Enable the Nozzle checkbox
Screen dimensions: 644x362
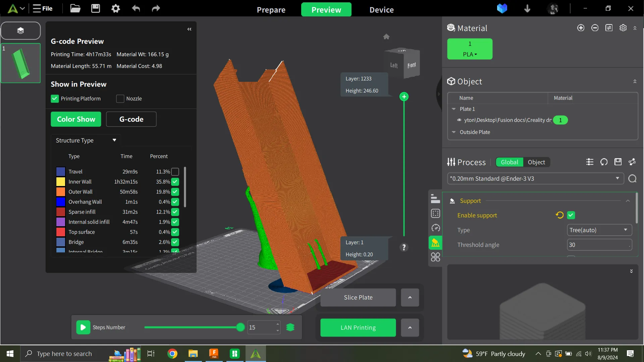click(x=120, y=99)
